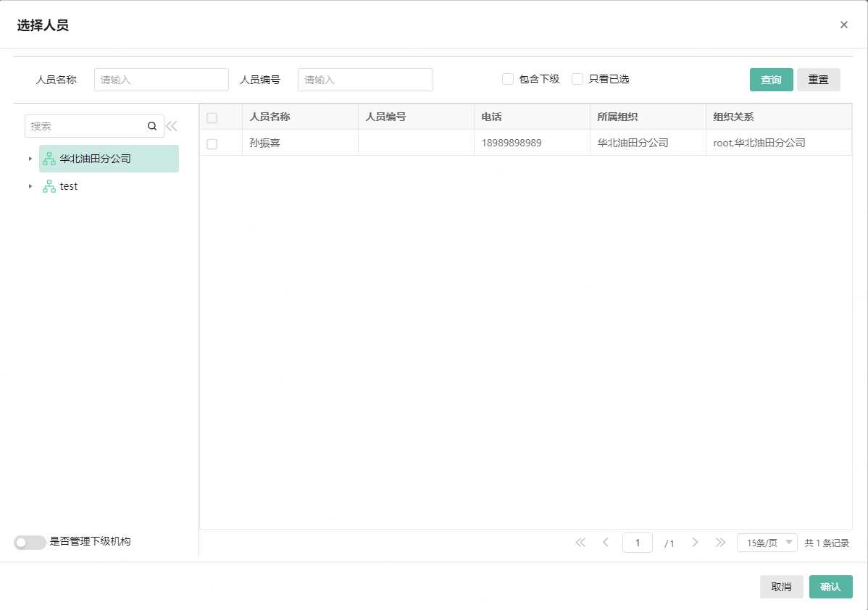Click the organization icon beside 华北油田分公司
The image size is (868, 610).
pos(49,159)
